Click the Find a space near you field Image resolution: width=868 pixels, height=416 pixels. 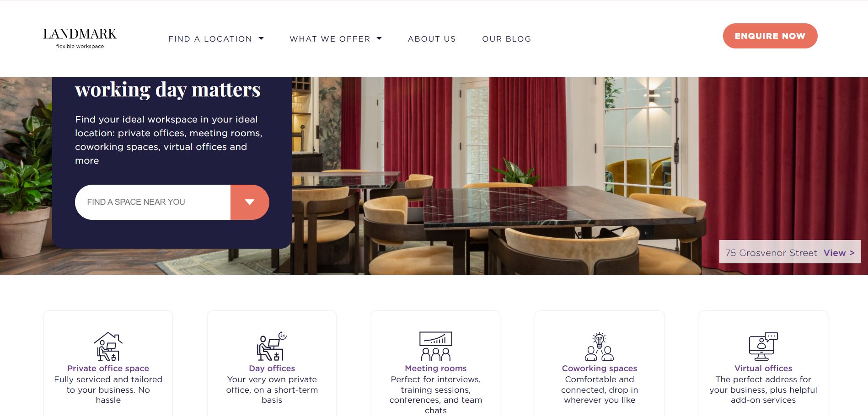153,202
